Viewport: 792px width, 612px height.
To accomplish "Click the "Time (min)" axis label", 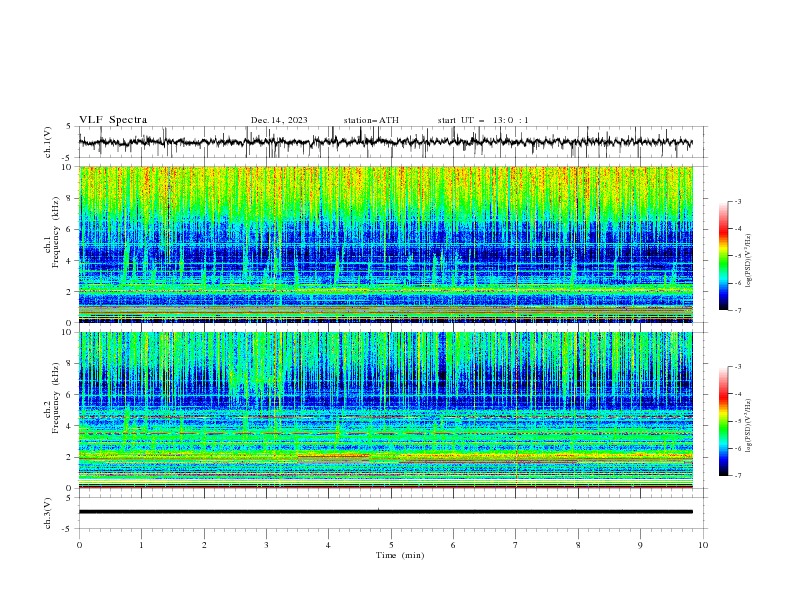I will pos(400,555).
